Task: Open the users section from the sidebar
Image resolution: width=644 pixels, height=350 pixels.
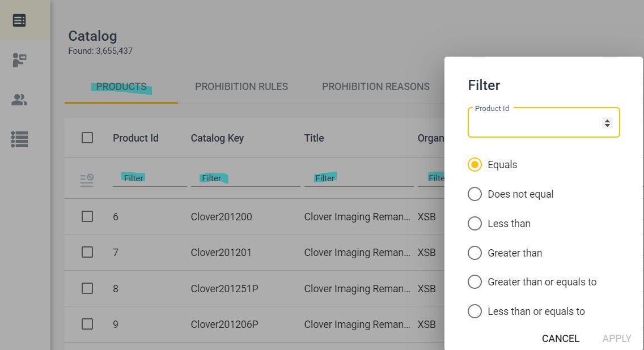Action: coord(19,99)
